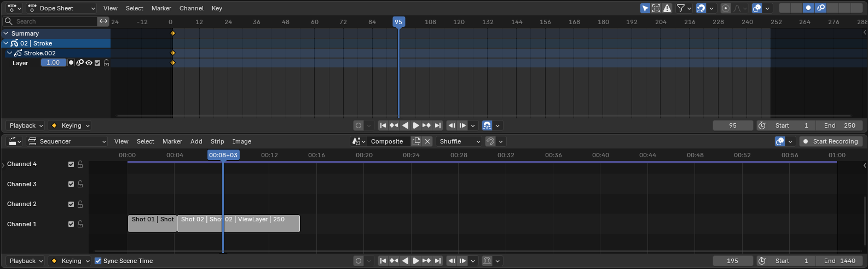The image size is (868, 269).
Task: Toggle auto keying circle in Dope Sheet footer
Action: [358, 125]
